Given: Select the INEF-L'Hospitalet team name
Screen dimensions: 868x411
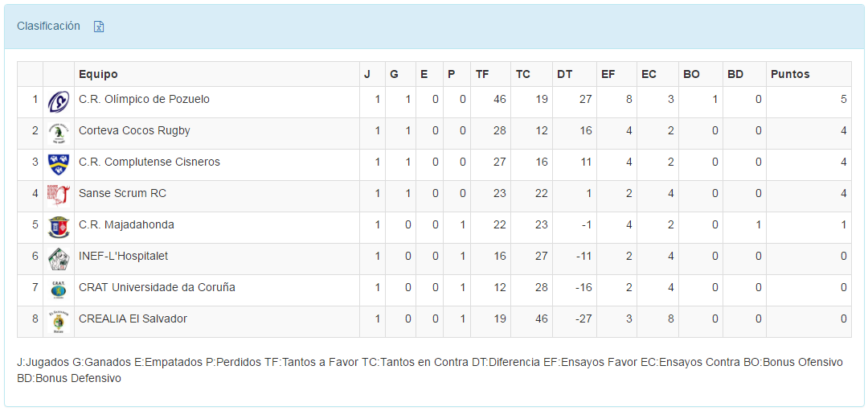Looking at the screenshot, I should tap(123, 256).
